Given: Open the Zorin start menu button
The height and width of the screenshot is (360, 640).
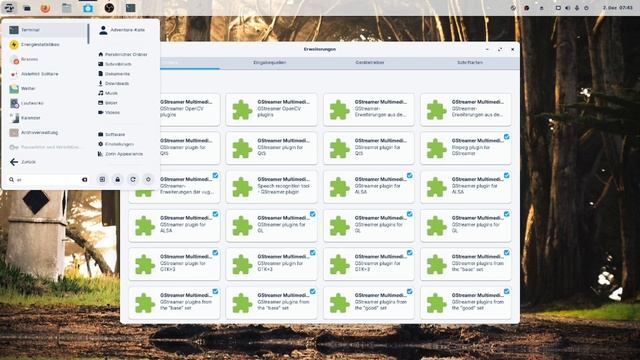Looking at the screenshot, I should (x=9, y=8).
